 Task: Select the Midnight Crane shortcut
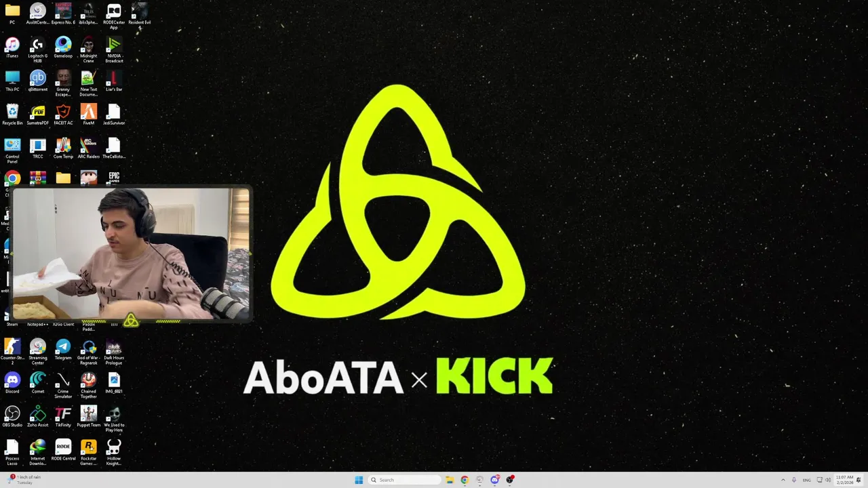click(x=89, y=50)
